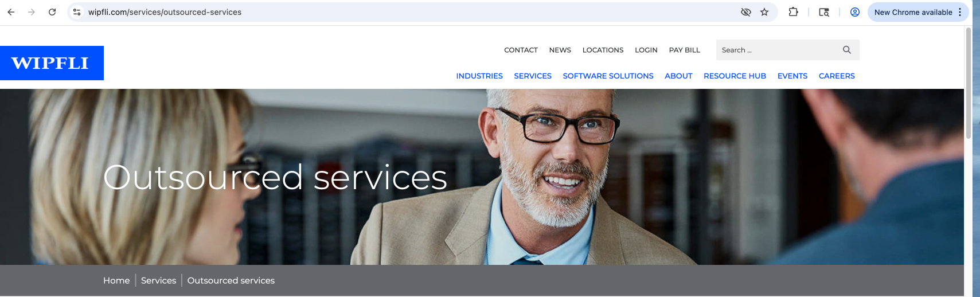Click the crossed-eye tracking protection icon
Image resolution: width=980 pixels, height=297 pixels.
(x=746, y=12)
